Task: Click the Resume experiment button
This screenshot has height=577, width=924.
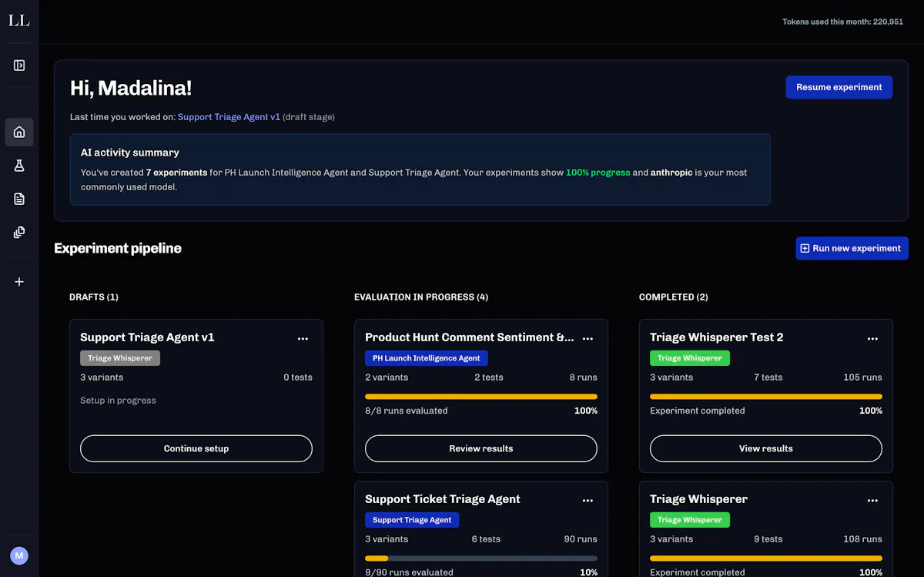Action: click(x=839, y=87)
